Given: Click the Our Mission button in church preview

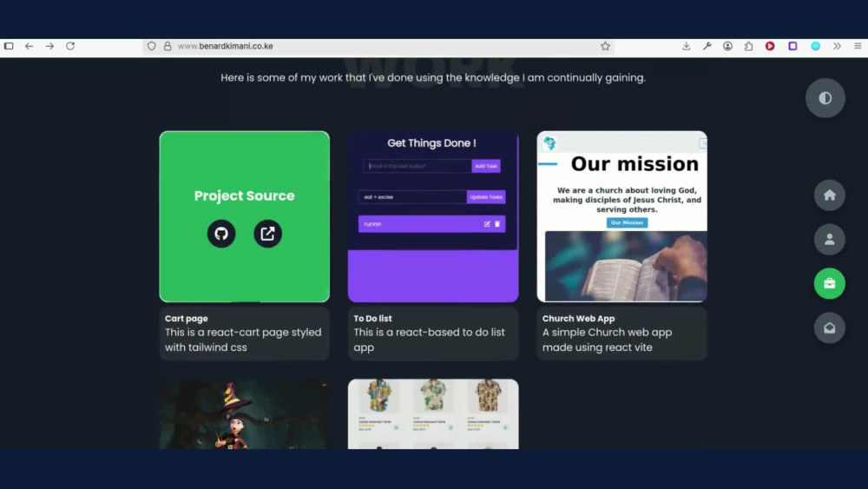Looking at the screenshot, I should pyautogui.click(x=628, y=222).
